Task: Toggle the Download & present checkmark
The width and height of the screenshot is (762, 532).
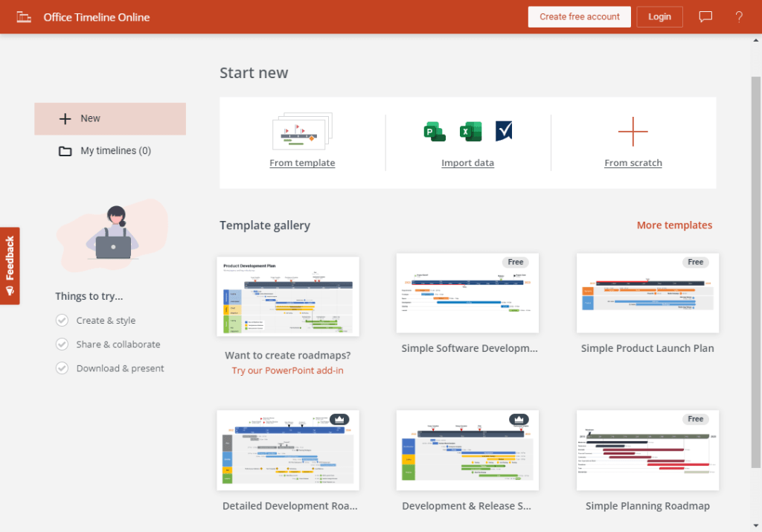Action: point(62,368)
